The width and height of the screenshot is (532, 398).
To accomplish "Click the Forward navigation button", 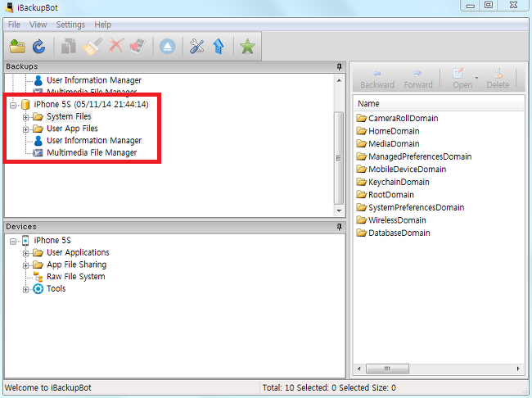I will coord(418,79).
